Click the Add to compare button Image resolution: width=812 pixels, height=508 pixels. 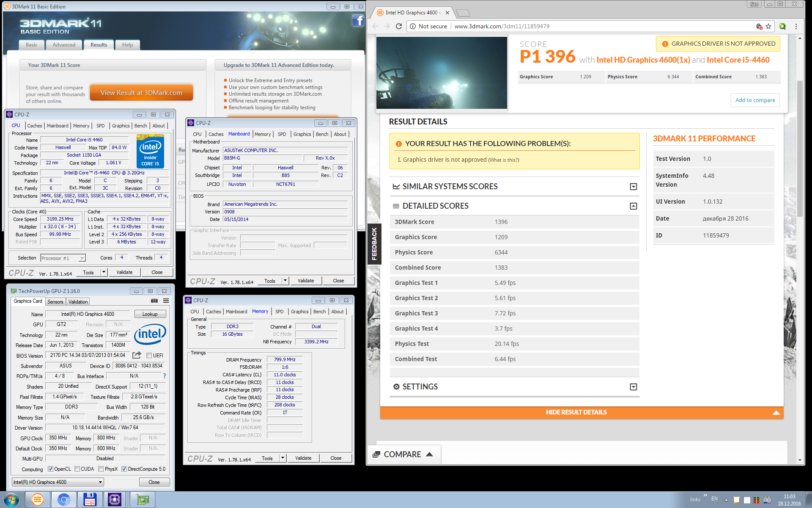pyautogui.click(x=755, y=100)
